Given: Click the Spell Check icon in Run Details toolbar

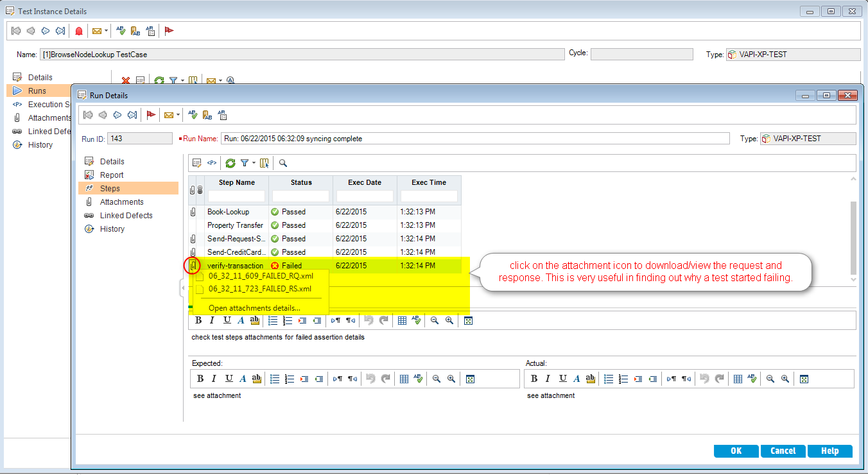Looking at the screenshot, I should coord(192,115).
